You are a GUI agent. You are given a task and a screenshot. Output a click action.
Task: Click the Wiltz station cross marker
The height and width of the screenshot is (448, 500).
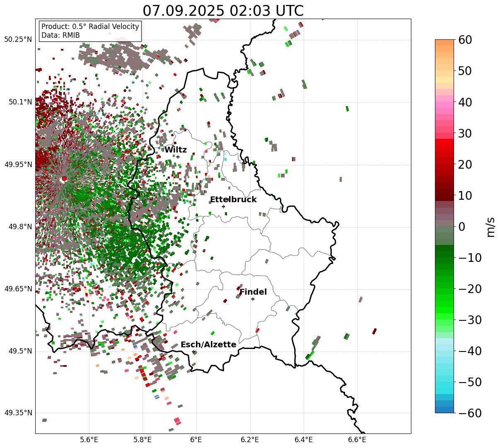[178, 157]
